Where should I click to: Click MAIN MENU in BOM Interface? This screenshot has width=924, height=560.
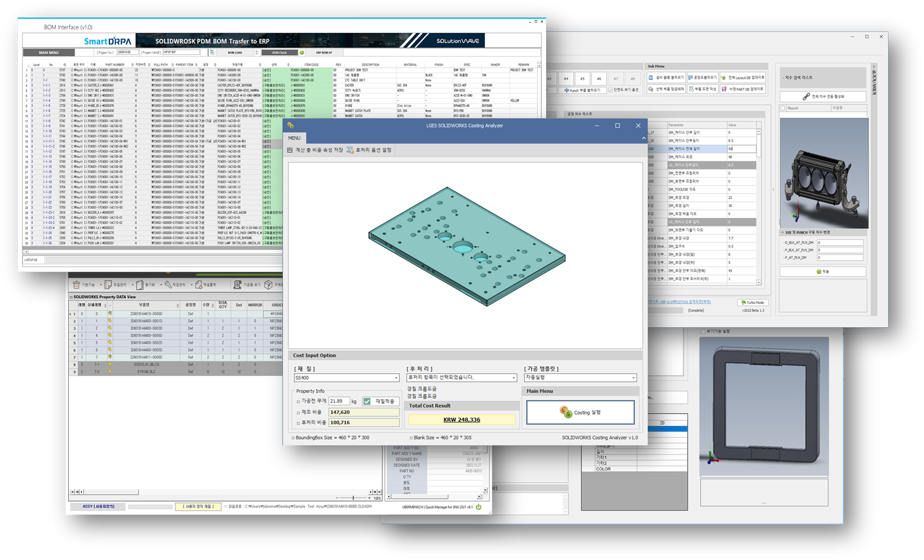point(48,52)
